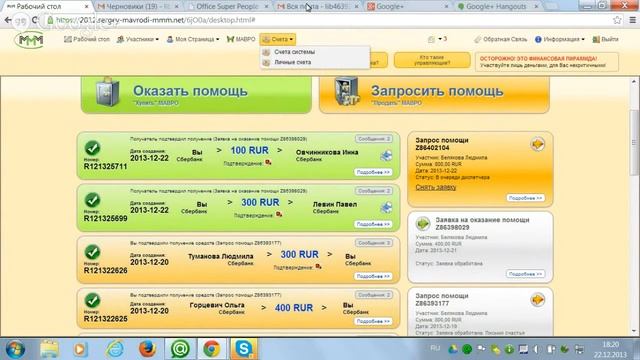Bookmark page with the star icon
The height and width of the screenshot is (360, 640).
point(617,20)
